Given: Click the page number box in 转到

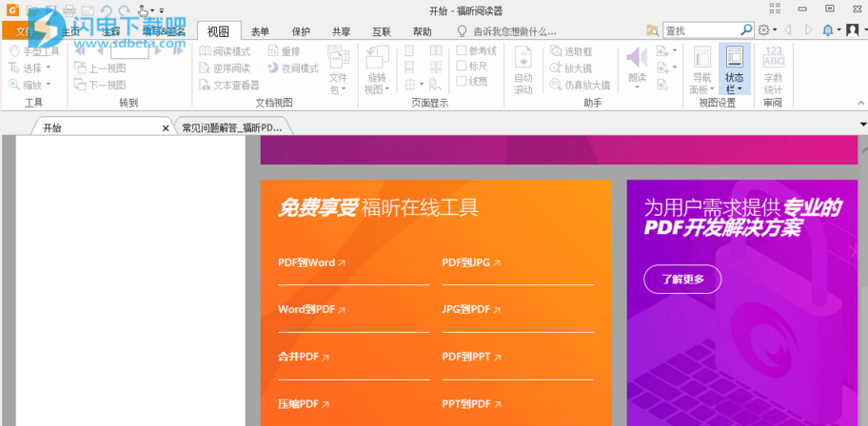Looking at the screenshot, I should tap(129, 52).
